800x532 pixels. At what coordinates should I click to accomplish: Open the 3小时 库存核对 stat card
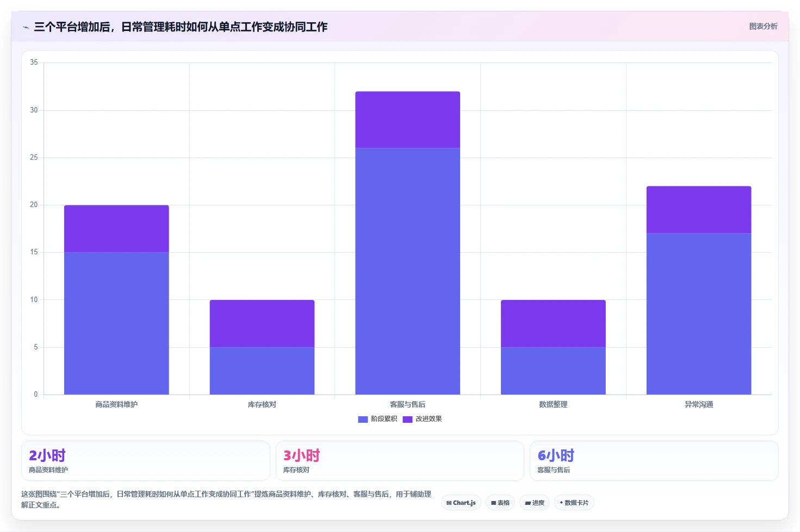[400, 461]
